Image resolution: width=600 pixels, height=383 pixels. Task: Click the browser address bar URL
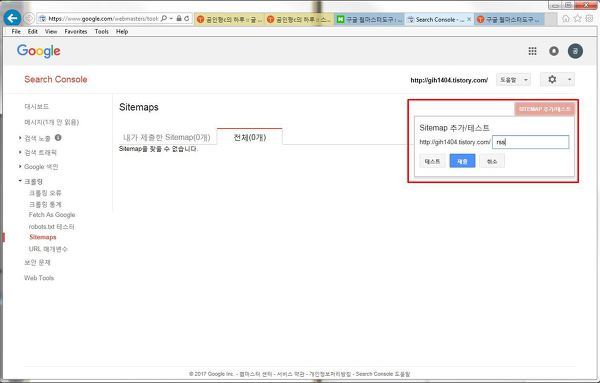(x=103, y=18)
